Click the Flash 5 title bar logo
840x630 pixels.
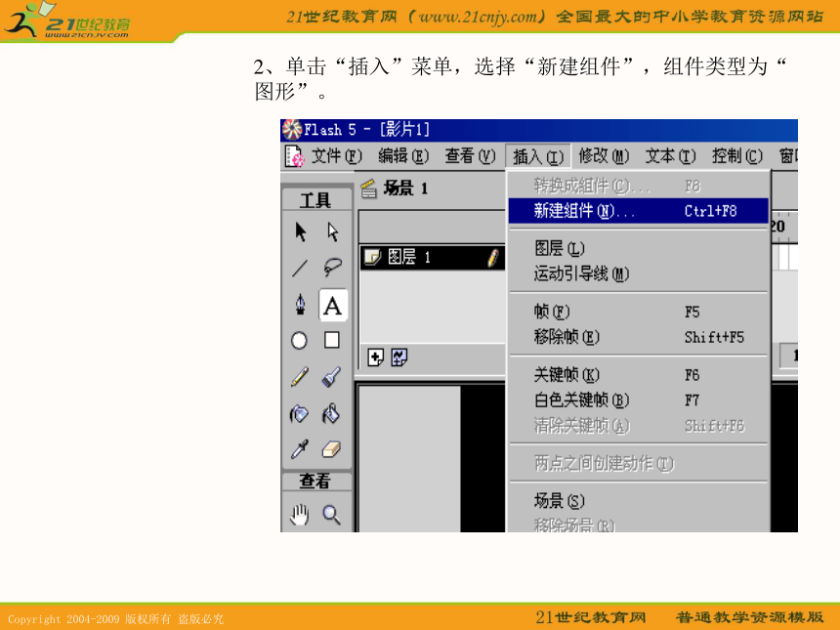(291, 130)
